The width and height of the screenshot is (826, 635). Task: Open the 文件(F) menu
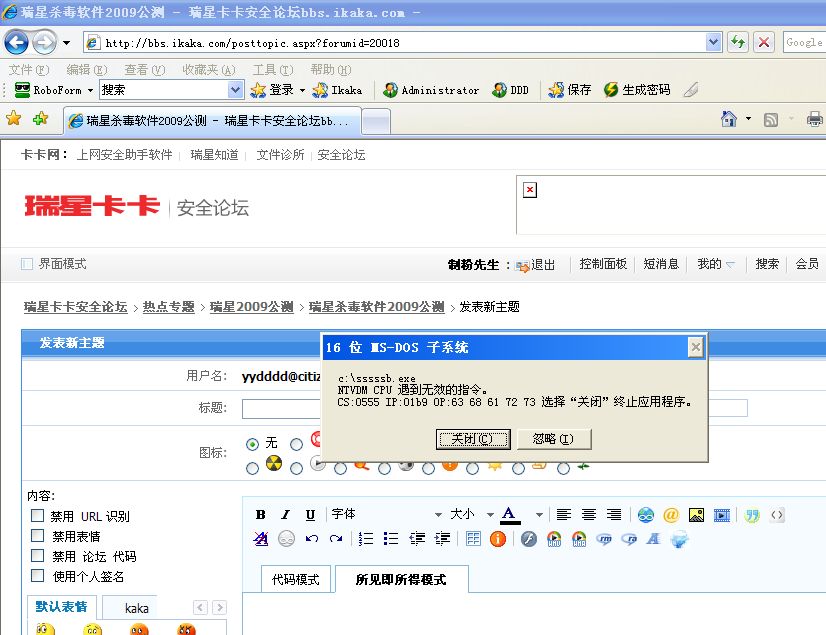tap(28, 70)
